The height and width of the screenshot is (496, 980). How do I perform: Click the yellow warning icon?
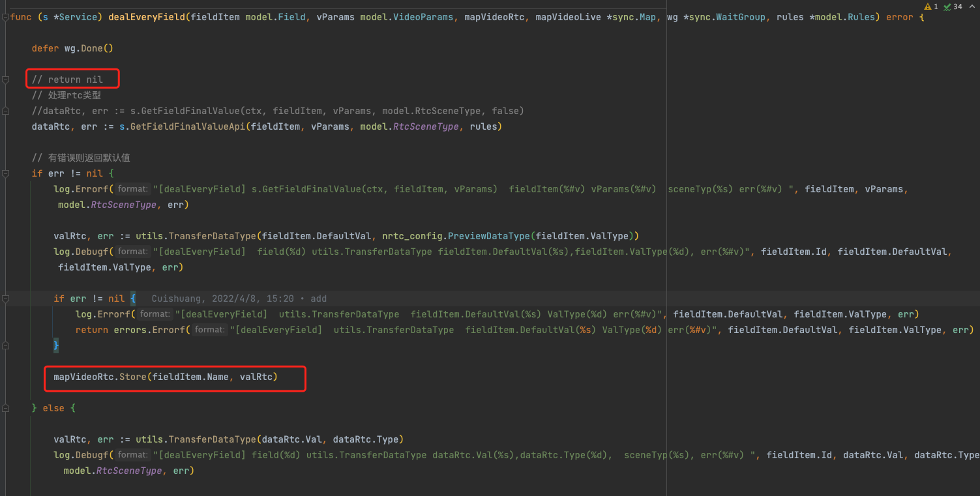(928, 7)
